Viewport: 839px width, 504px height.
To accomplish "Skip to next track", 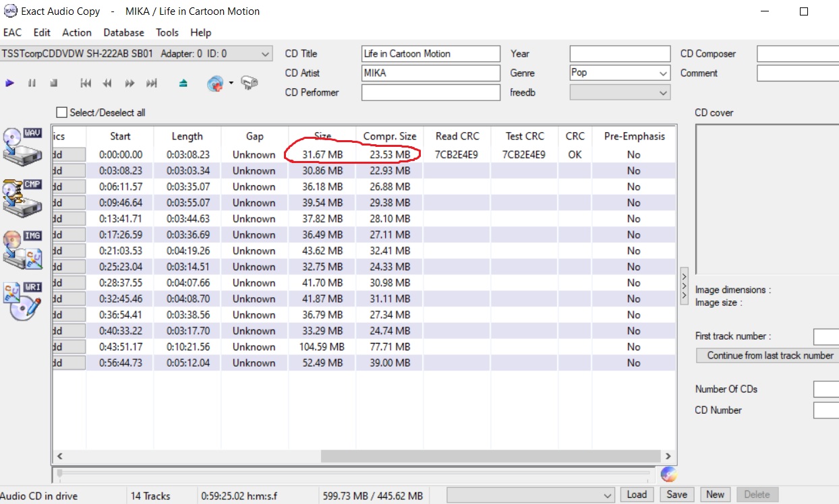I will 152,83.
